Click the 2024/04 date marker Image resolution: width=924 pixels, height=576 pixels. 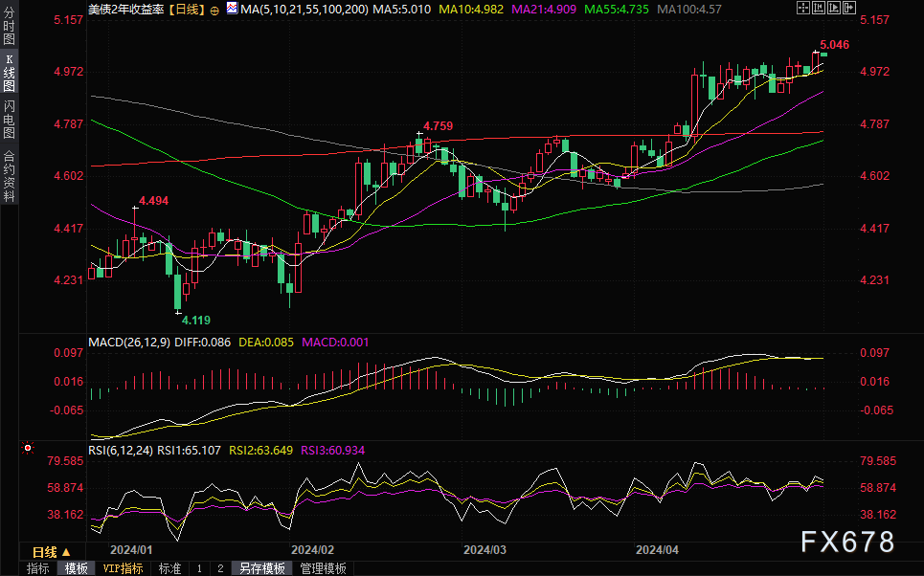(657, 550)
